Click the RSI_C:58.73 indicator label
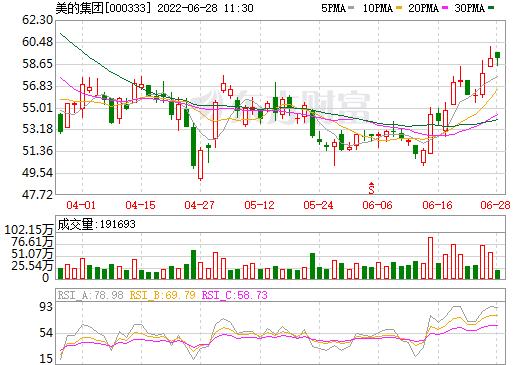Screen dimensions: 520x365 point(235,295)
